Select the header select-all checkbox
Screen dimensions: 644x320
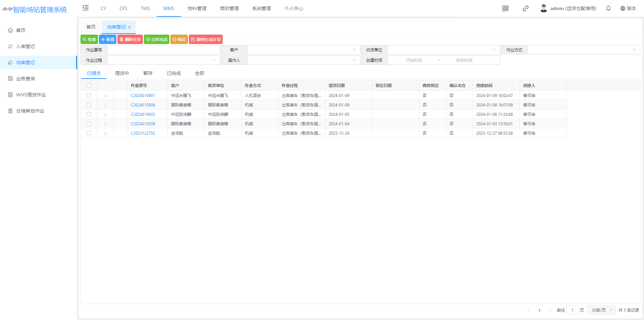tap(89, 86)
